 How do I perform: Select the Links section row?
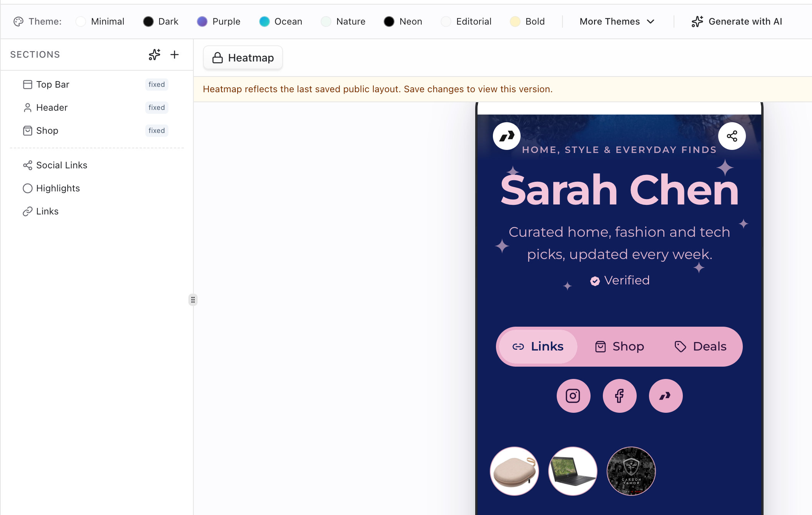coord(96,211)
